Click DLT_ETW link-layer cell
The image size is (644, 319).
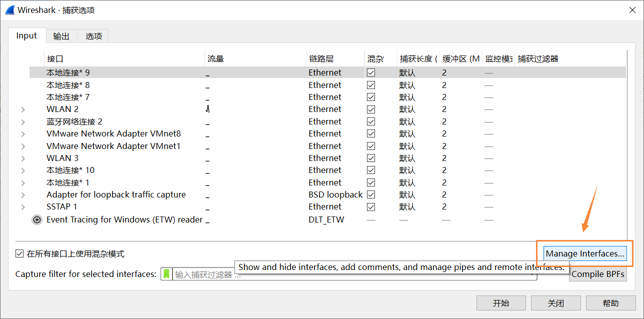[x=326, y=219]
